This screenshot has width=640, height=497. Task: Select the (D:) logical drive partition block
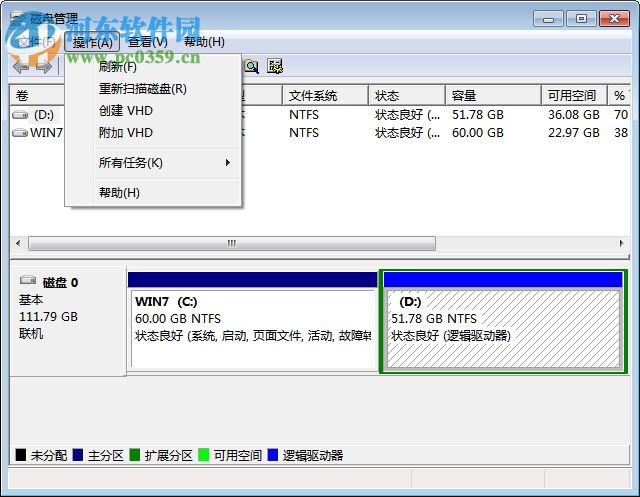[503, 321]
